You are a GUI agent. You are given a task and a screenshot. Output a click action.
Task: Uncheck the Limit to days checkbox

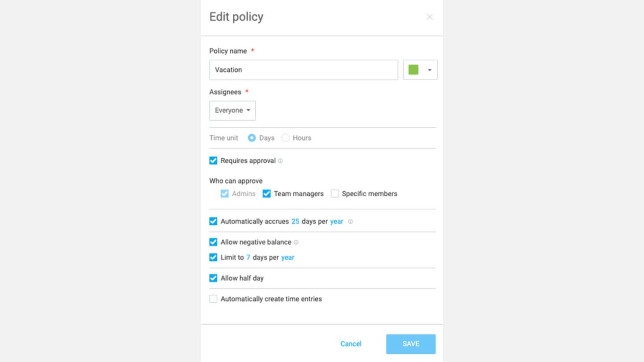tap(213, 257)
